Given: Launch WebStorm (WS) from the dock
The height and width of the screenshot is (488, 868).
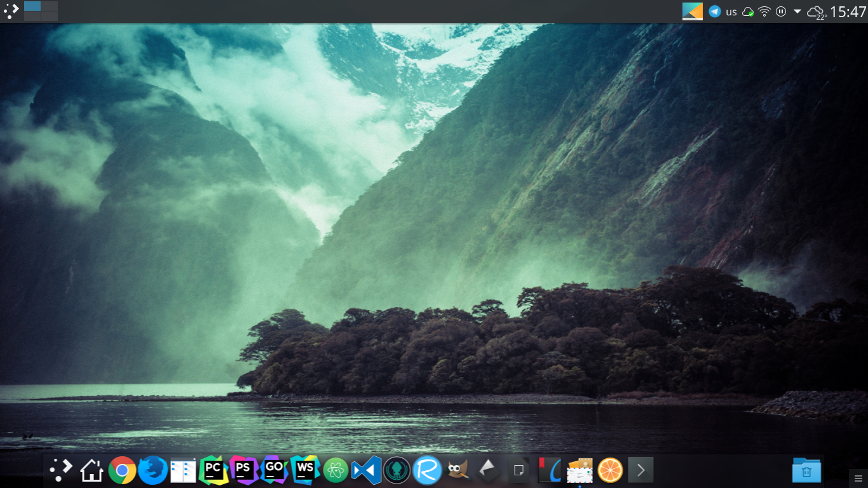Looking at the screenshot, I should 305,470.
